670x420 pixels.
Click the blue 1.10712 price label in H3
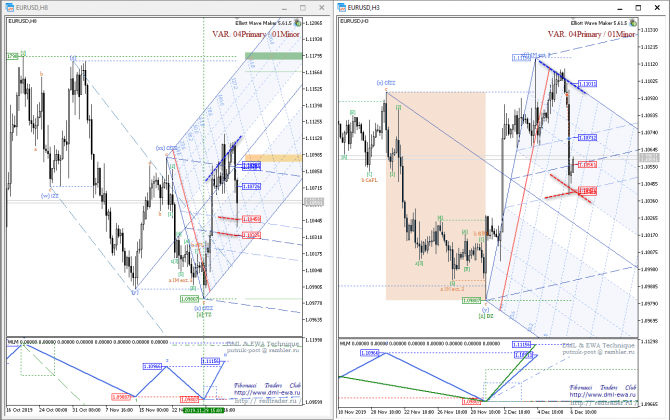tap(588, 138)
